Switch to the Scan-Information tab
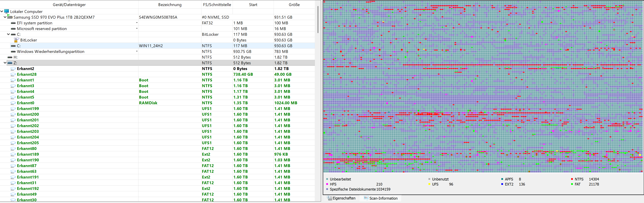 380,198
